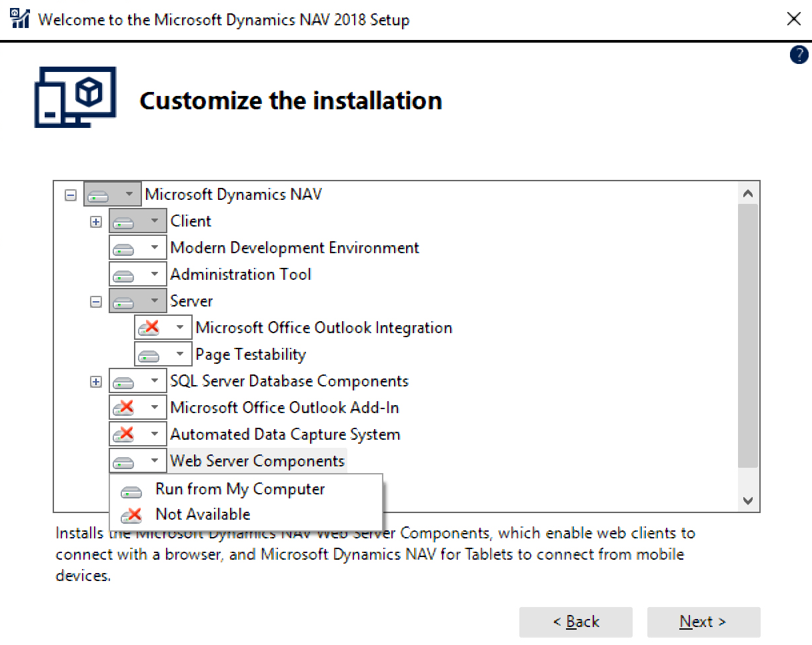Select the SQL Server Database Components label
812x645 pixels.
289,381
